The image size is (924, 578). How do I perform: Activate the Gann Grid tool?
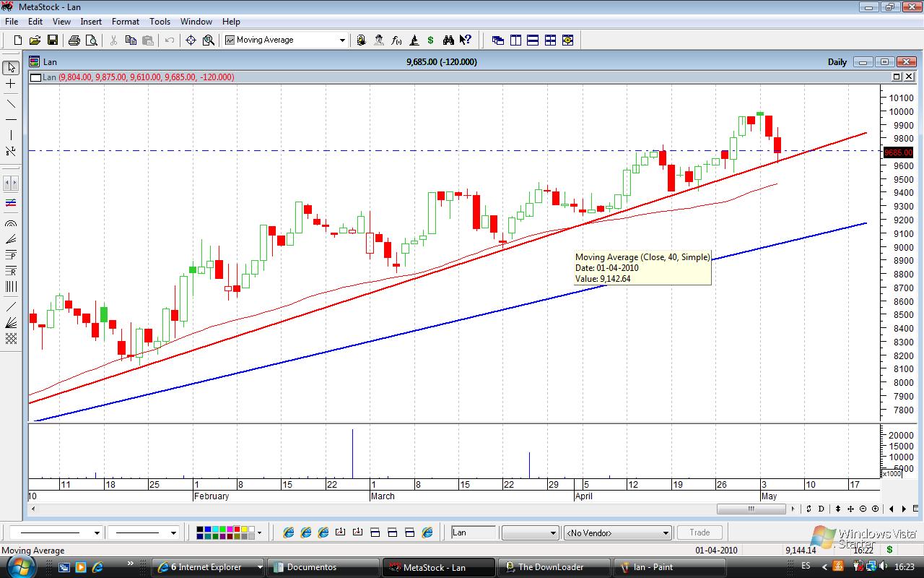11,338
